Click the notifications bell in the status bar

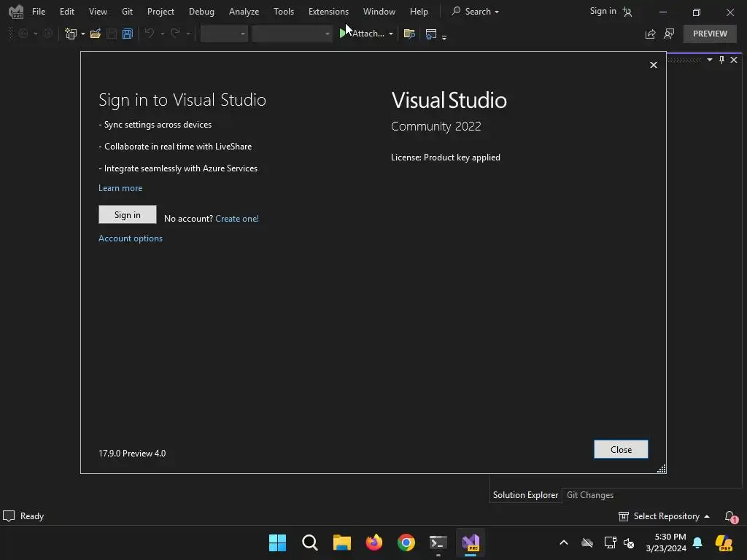click(730, 517)
